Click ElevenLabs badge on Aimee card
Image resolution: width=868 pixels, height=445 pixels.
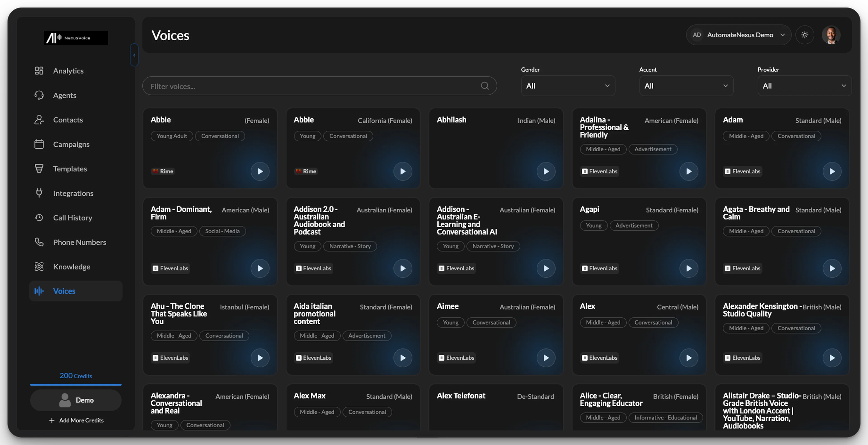(457, 358)
